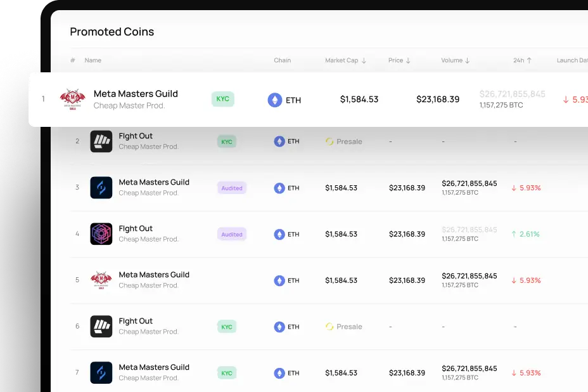Click the Chain column header
Screen dimensions: 588x392
283,60
